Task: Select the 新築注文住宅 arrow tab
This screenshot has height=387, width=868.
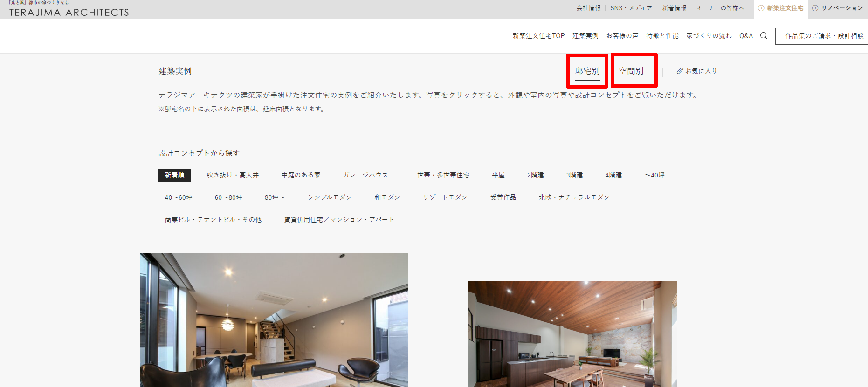Action: (x=781, y=8)
